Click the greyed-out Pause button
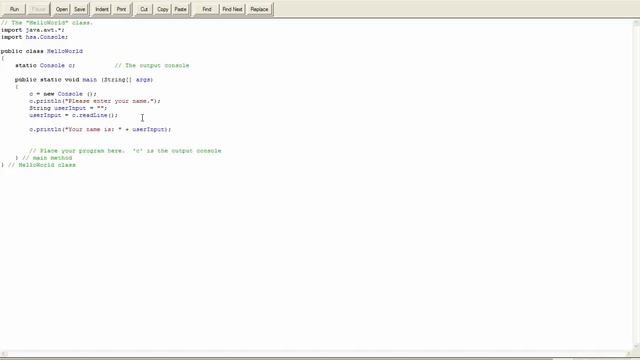 pyautogui.click(x=38, y=9)
